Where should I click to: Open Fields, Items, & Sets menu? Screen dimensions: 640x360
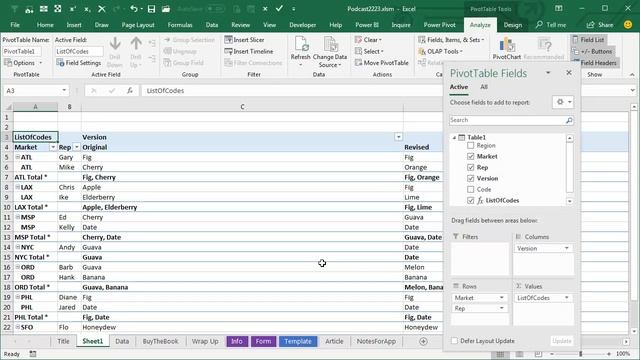451,40
